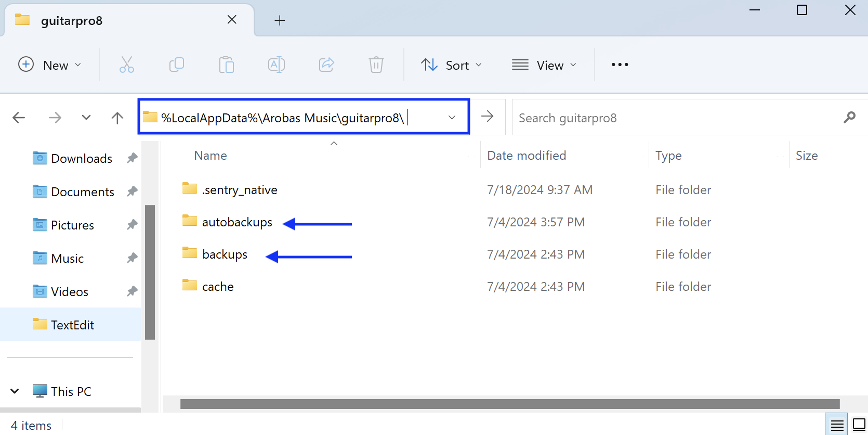The width and height of the screenshot is (868, 435).
Task: Click the navigation pane vertical scrollbar
Action: (150, 272)
